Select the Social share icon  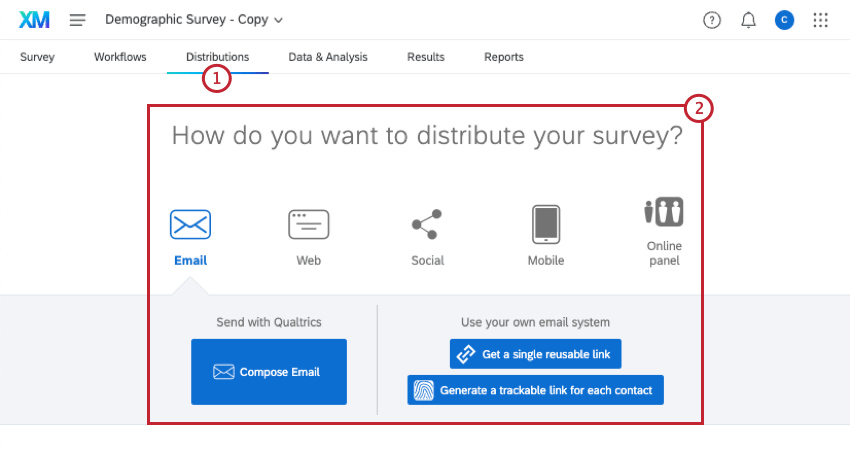(x=427, y=225)
